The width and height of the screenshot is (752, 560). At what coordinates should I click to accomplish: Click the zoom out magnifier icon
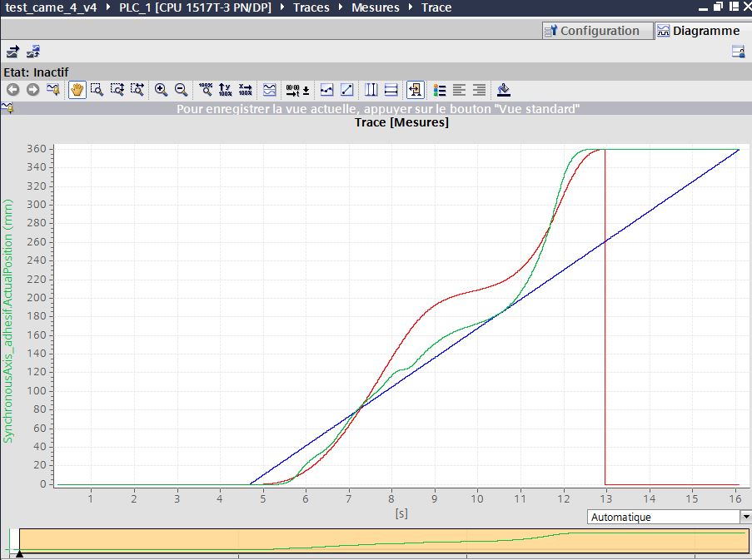point(181,90)
